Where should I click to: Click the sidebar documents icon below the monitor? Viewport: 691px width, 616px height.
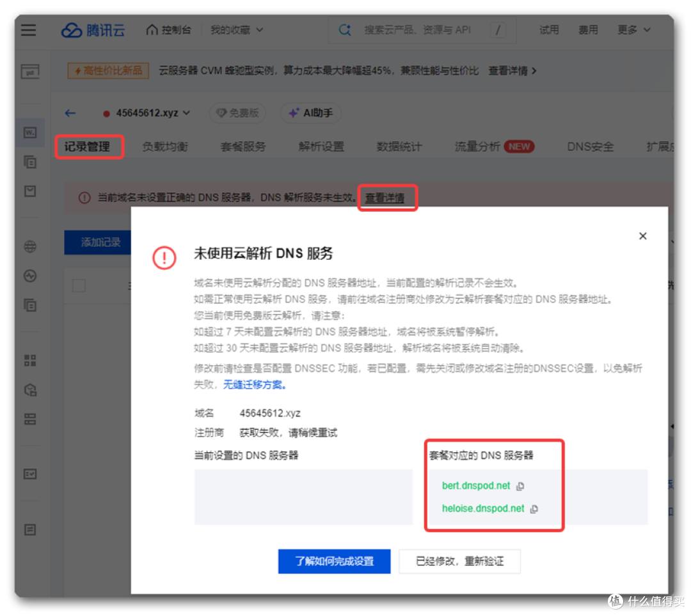[x=30, y=305]
